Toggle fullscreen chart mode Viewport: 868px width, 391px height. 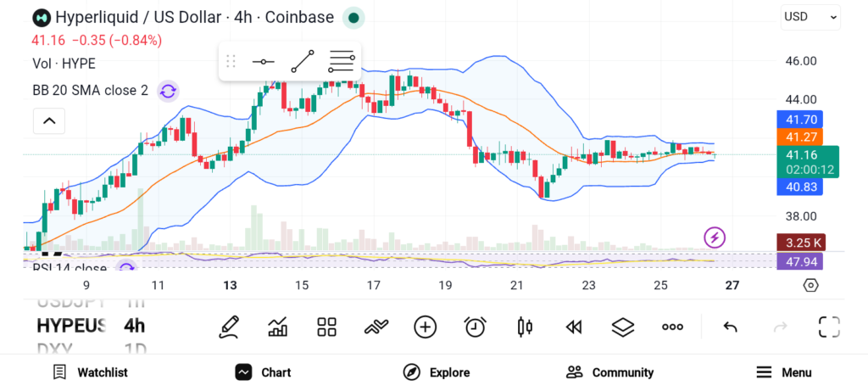tap(828, 327)
